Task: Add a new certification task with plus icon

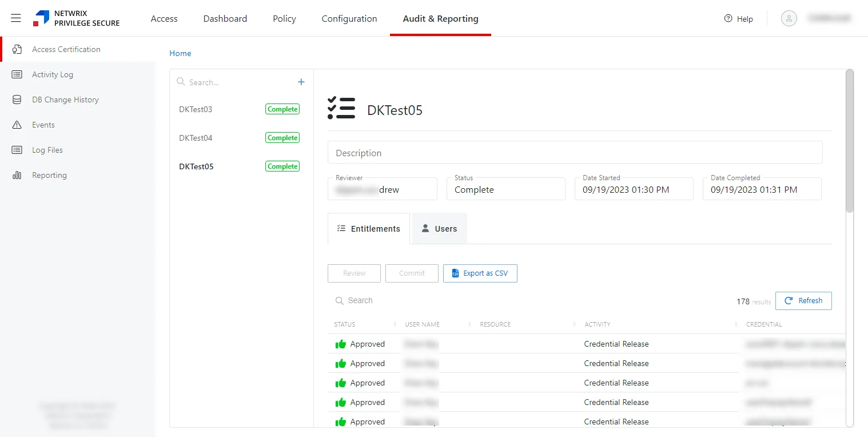Action: [301, 82]
